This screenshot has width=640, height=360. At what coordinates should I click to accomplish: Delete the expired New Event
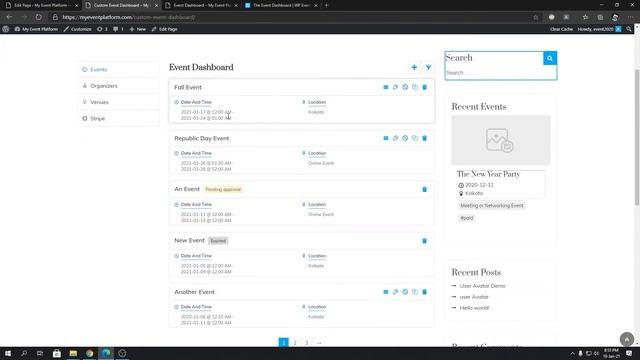[424, 241]
